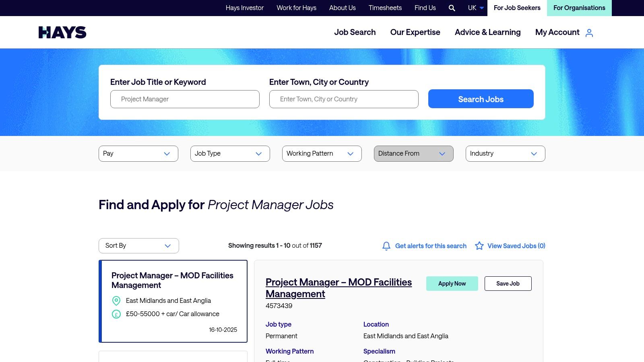Click '£50-55000 + car/ Car allowance' text
Viewport: 644px width, 362px height.
pos(173,314)
